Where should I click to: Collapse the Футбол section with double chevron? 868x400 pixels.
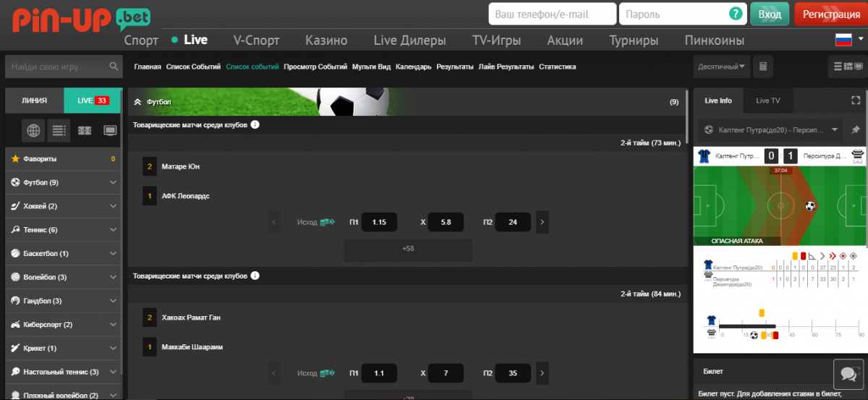point(138,102)
